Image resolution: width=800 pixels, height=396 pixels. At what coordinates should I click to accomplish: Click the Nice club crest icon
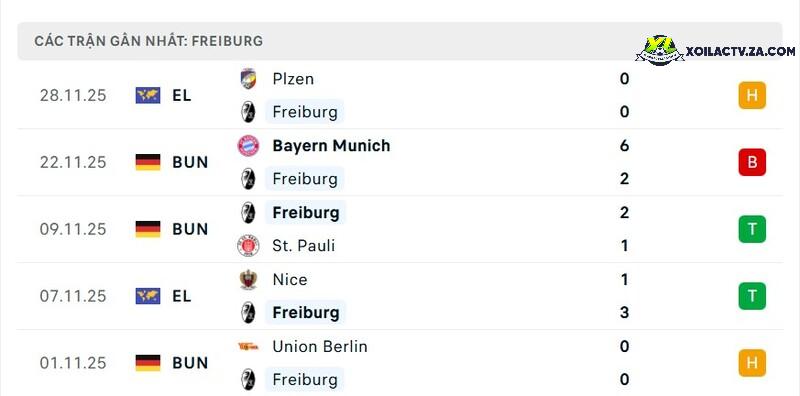[x=248, y=280]
